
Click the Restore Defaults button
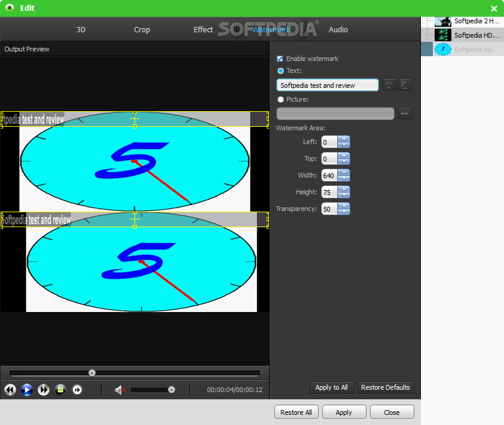(x=386, y=387)
